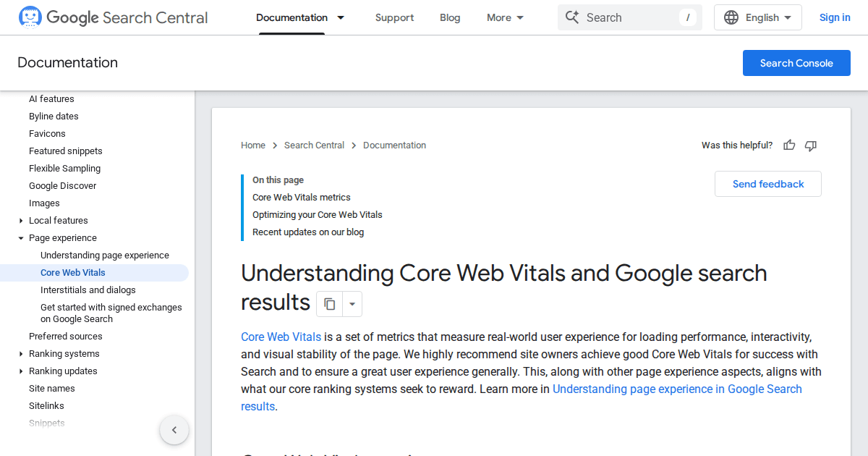This screenshot has width=868, height=456.
Task: Click the thumbs down not helpful icon
Action: [811, 145]
